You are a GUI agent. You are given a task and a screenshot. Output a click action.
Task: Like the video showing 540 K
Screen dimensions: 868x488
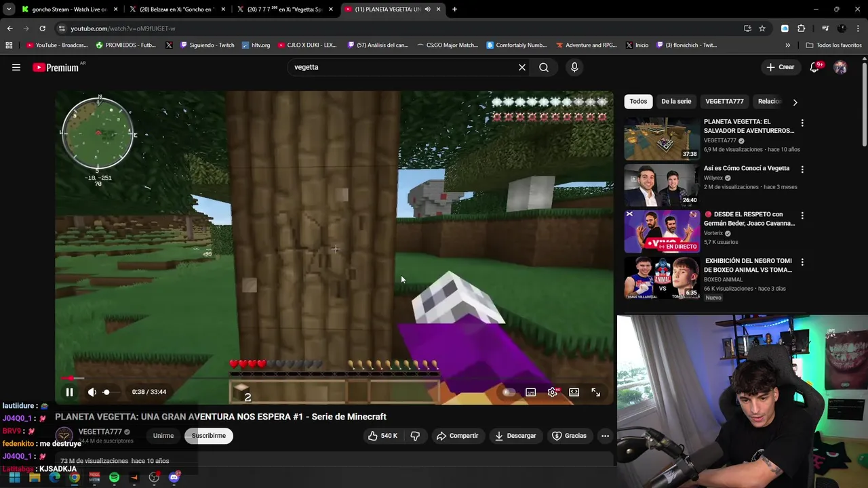[x=382, y=436]
